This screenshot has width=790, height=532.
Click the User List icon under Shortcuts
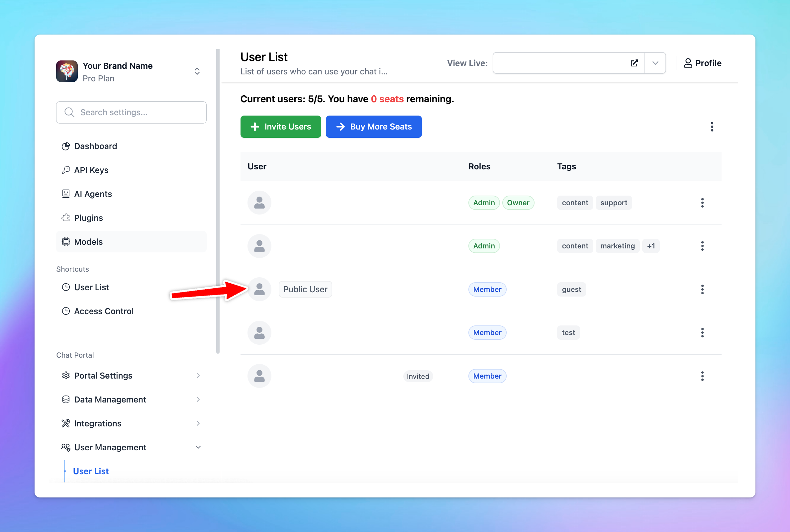(65, 287)
